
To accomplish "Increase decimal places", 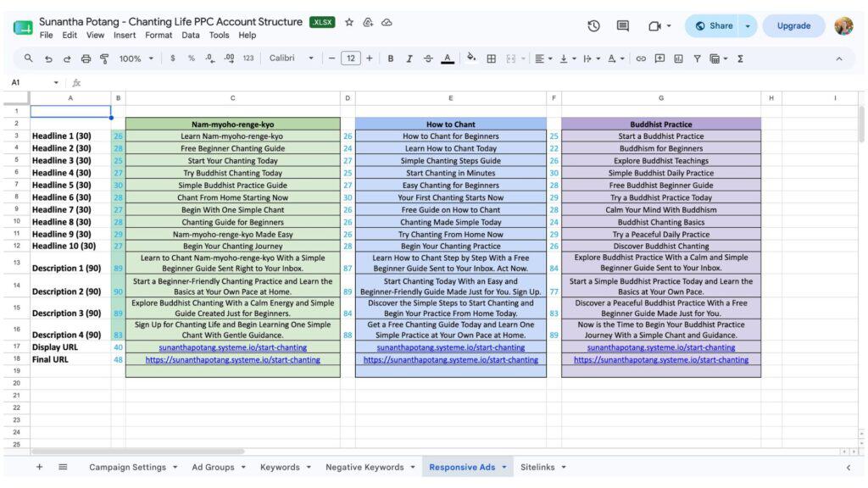I will coord(229,58).
